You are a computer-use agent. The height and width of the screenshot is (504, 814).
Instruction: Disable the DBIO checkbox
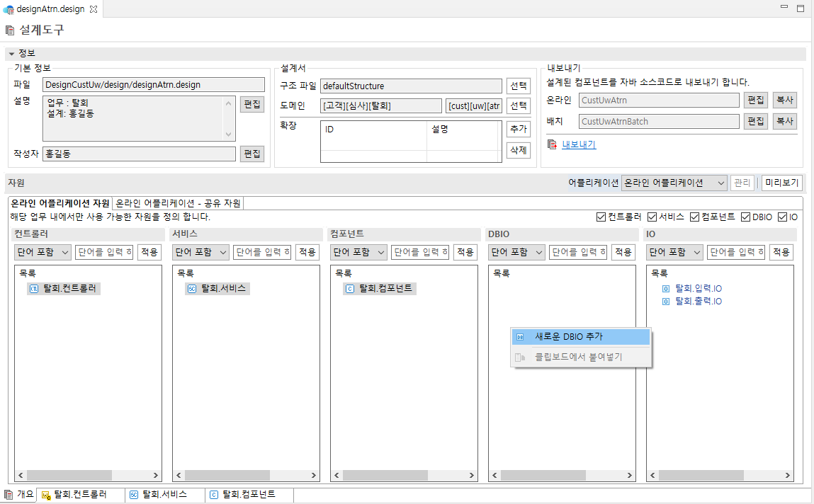pyautogui.click(x=747, y=217)
